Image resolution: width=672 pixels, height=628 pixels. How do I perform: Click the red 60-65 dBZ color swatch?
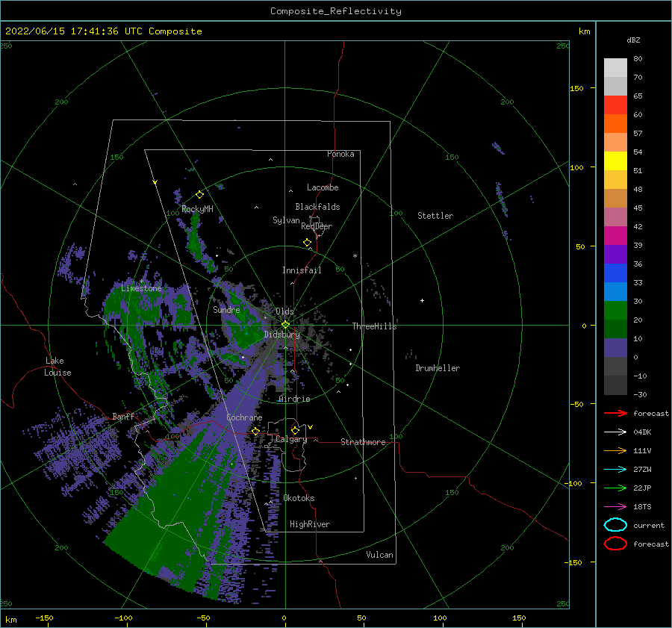click(615, 105)
